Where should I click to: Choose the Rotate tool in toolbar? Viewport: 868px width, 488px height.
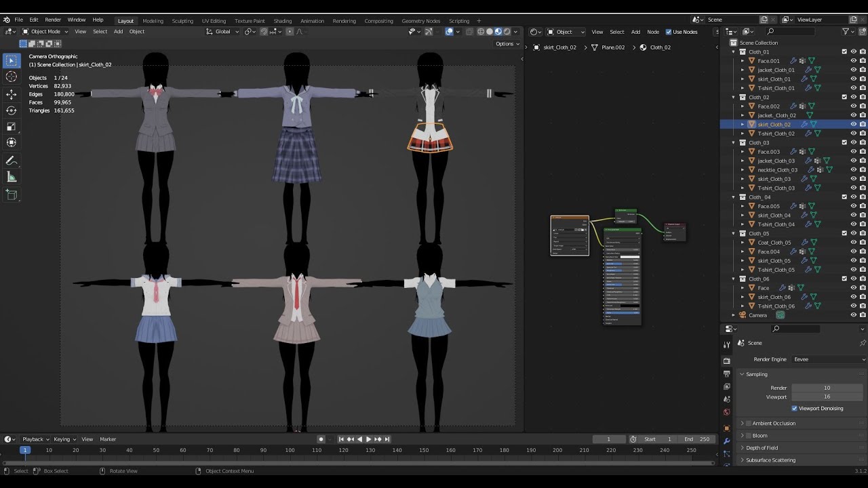coord(11,110)
